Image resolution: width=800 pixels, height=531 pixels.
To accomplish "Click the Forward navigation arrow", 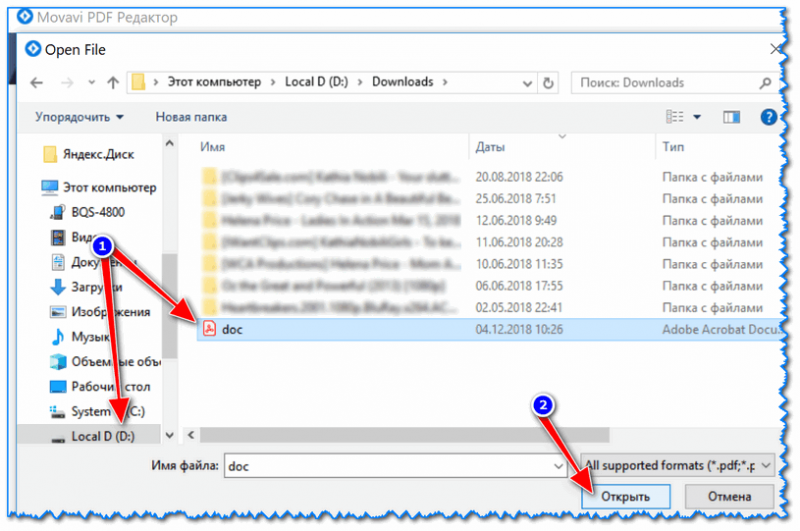I will click(x=67, y=82).
